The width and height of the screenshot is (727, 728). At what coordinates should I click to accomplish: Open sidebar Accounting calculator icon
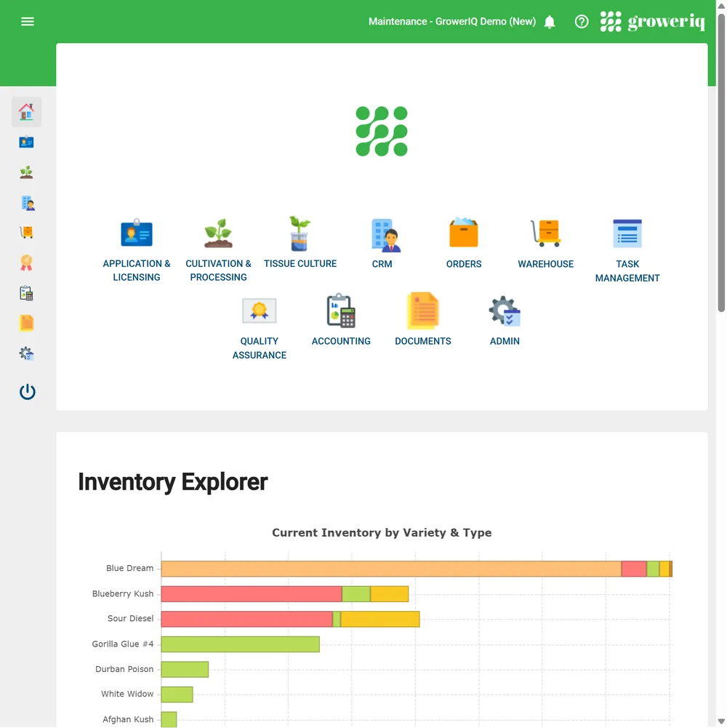pos(26,293)
